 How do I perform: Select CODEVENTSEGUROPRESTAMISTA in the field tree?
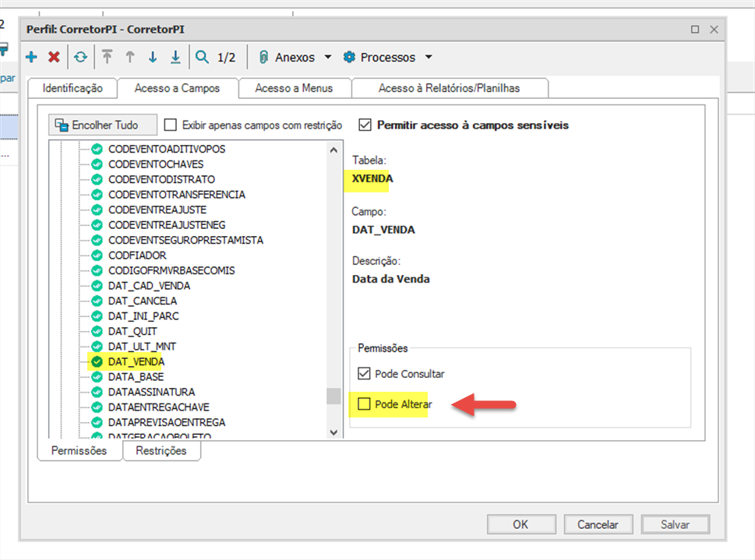click(186, 240)
